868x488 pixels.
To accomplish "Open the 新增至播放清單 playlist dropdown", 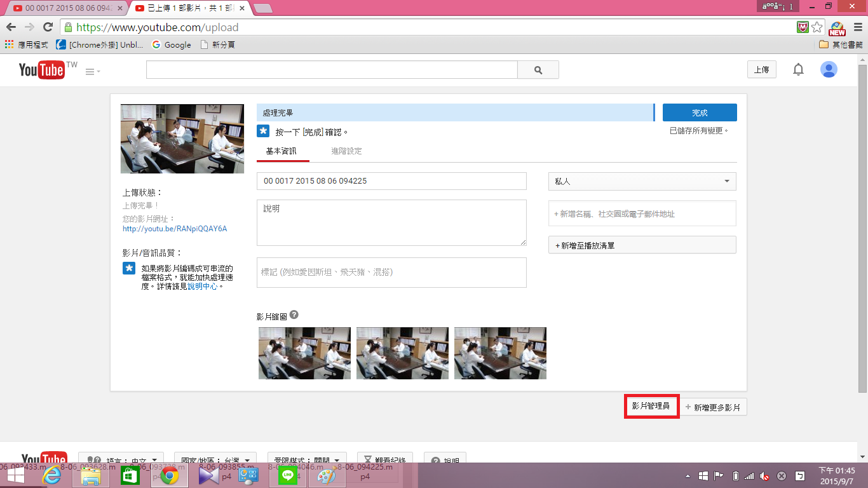I will [642, 245].
